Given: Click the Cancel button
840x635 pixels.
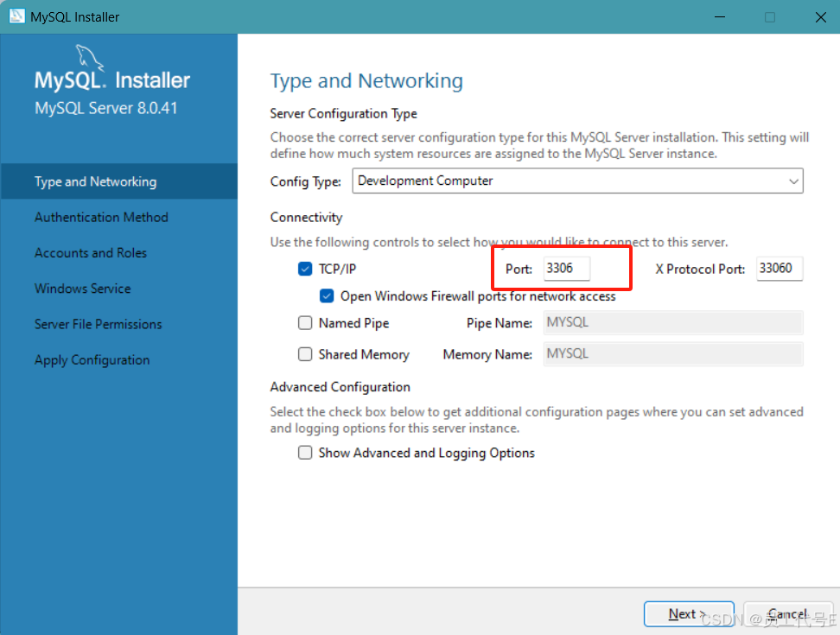Looking at the screenshot, I should (x=787, y=613).
